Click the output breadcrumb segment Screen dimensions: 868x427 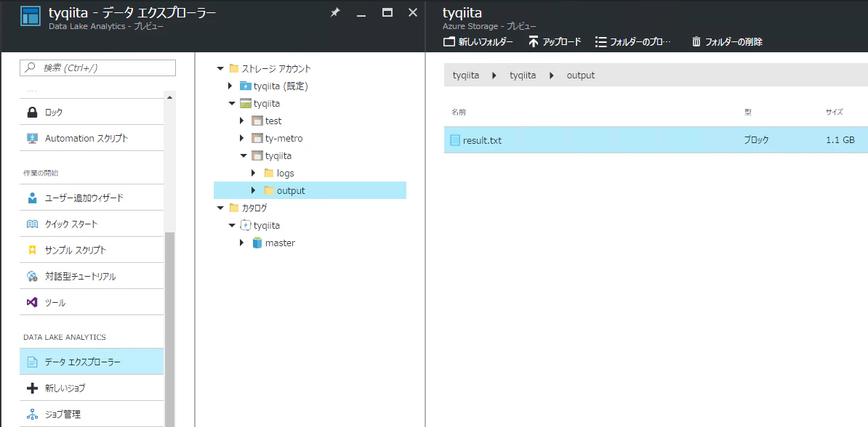[x=581, y=76]
